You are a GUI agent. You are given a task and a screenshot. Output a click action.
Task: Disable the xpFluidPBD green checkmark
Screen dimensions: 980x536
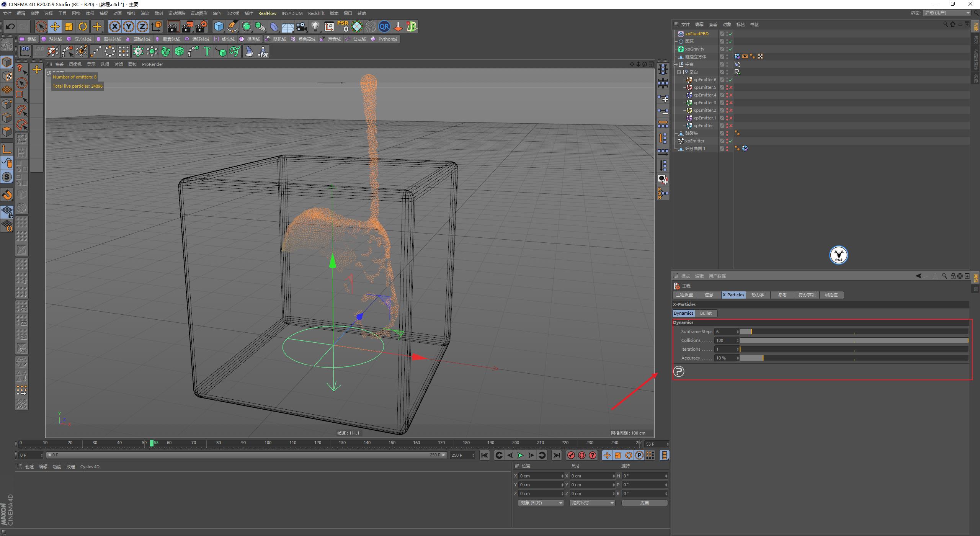(x=730, y=34)
